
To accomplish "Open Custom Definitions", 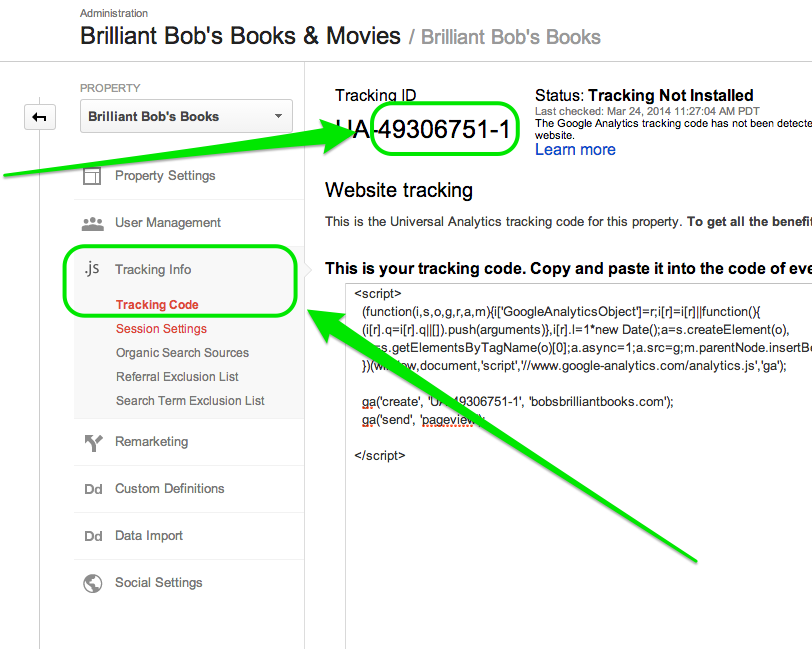I will pyautogui.click(x=169, y=488).
